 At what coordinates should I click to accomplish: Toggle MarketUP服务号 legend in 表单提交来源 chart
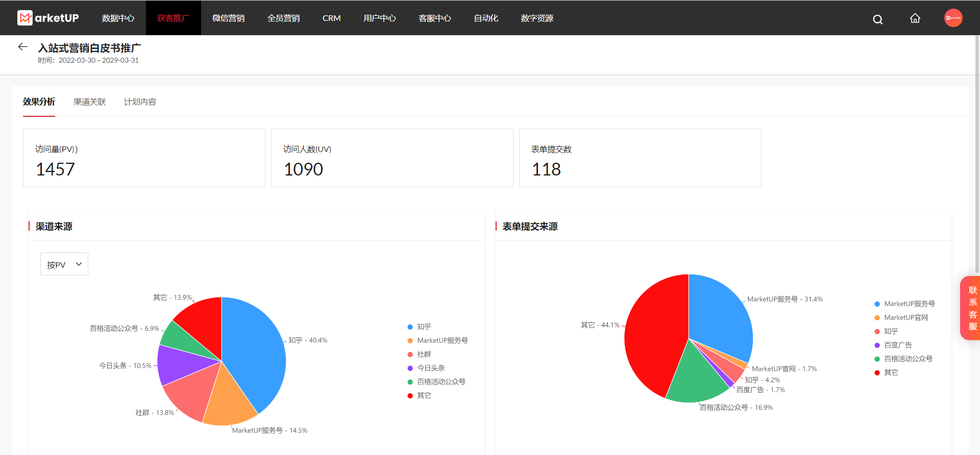point(905,304)
